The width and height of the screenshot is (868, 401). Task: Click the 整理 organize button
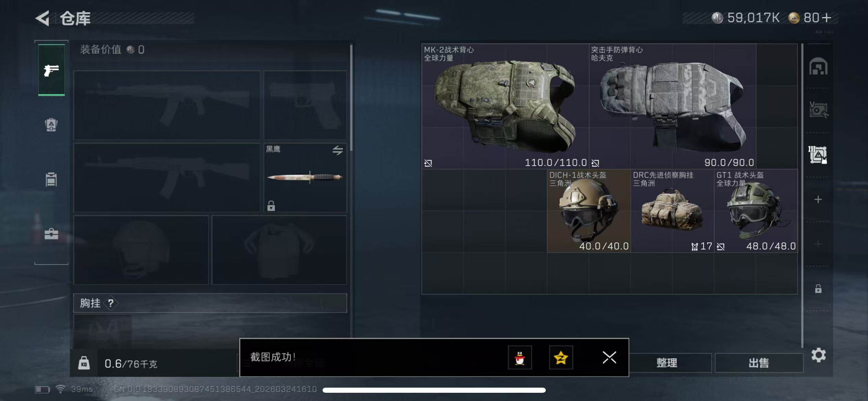click(x=667, y=363)
